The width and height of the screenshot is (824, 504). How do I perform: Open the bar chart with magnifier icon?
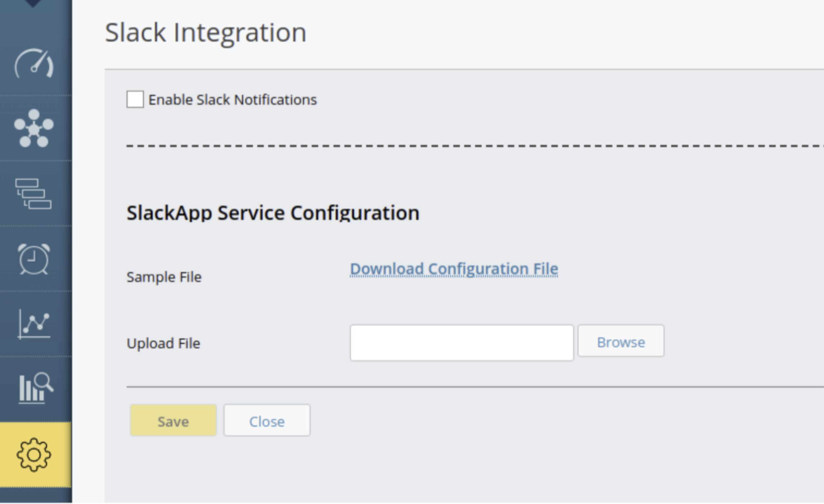tap(36, 388)
